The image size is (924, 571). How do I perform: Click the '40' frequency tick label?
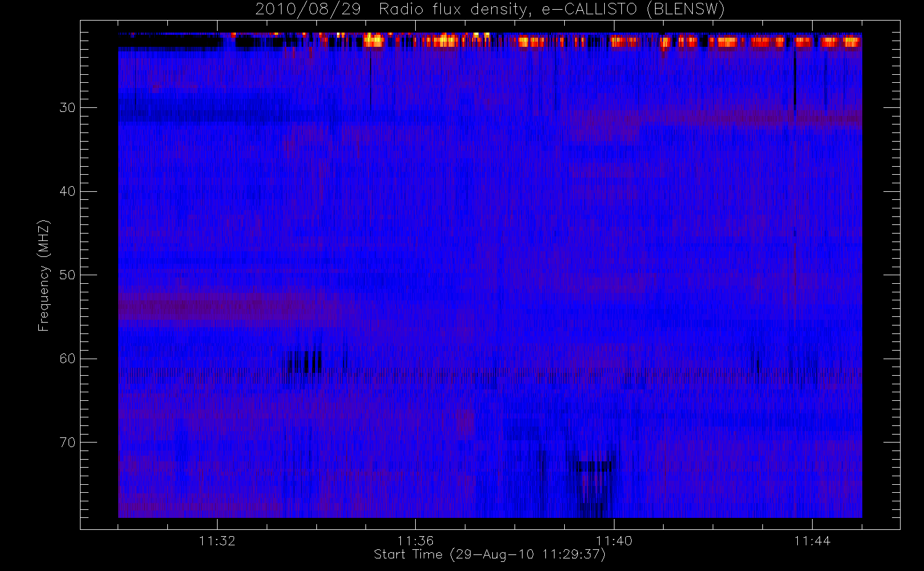[67, 191]
